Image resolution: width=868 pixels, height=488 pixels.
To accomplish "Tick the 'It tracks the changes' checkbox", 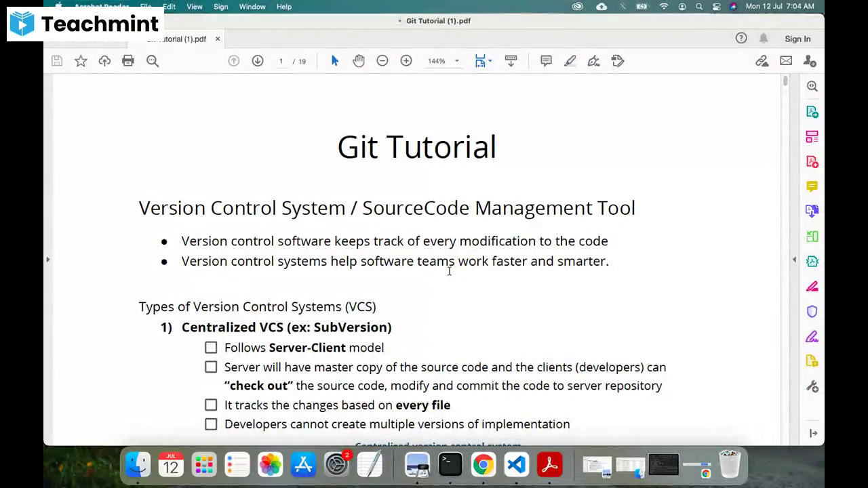I will tap(211, 405).
